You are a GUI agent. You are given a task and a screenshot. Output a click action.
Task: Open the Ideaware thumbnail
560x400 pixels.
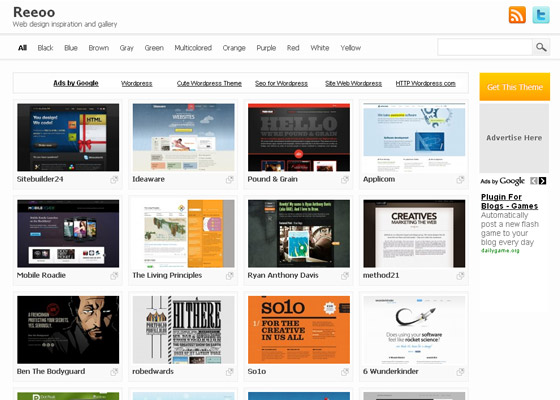[x=184, y=138]
